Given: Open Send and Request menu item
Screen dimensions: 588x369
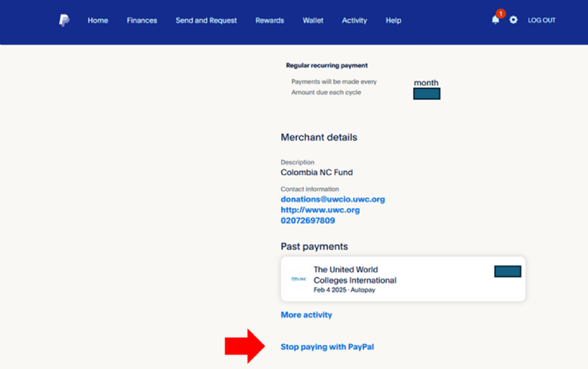Looking at the screenshot, I should click(207, 20).
